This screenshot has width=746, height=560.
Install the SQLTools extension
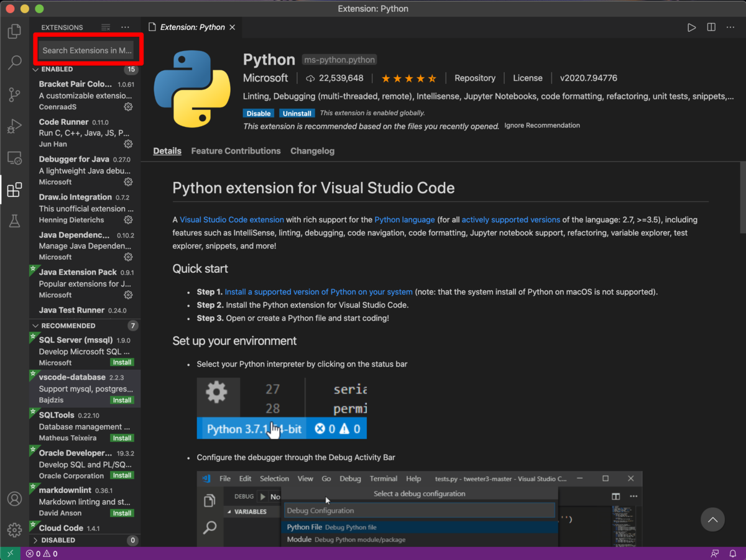coord(122,438)
